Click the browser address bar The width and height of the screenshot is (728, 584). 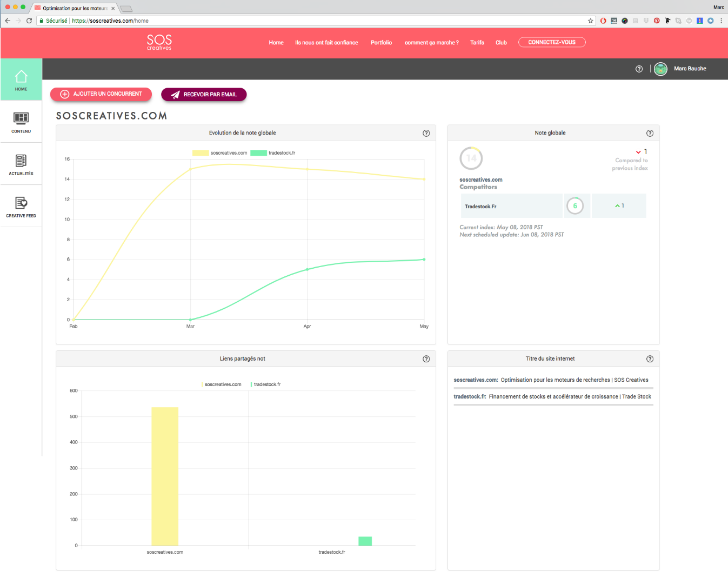[x=324, y=21]
